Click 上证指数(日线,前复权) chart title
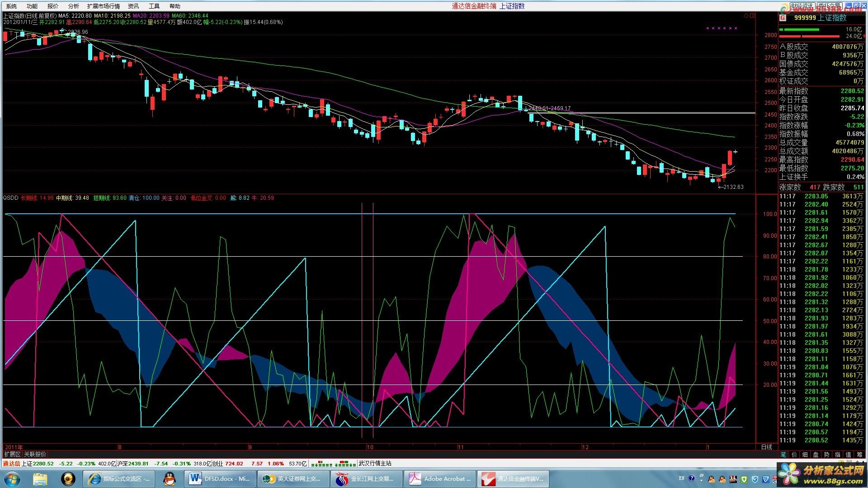 tap(29, 15)
